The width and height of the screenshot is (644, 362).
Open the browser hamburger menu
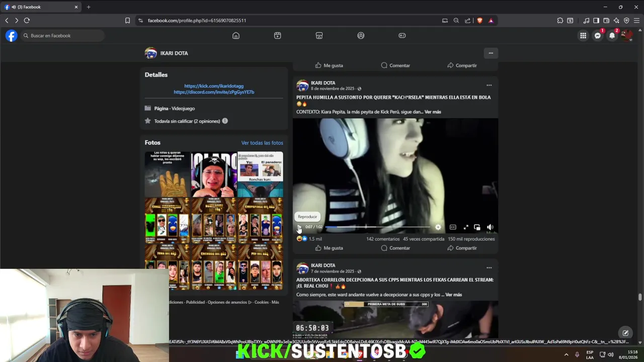coord(636,21)
